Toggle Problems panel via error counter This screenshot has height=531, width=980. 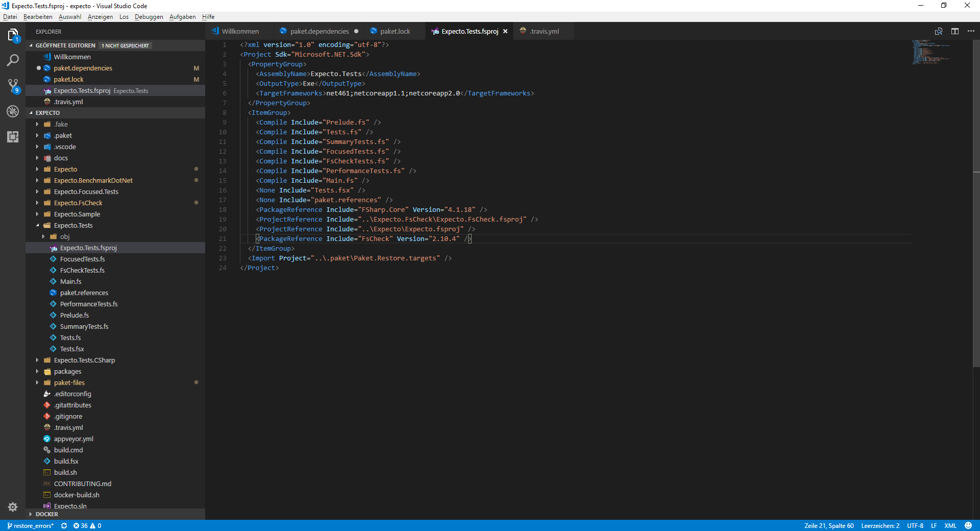pos(87,525)
